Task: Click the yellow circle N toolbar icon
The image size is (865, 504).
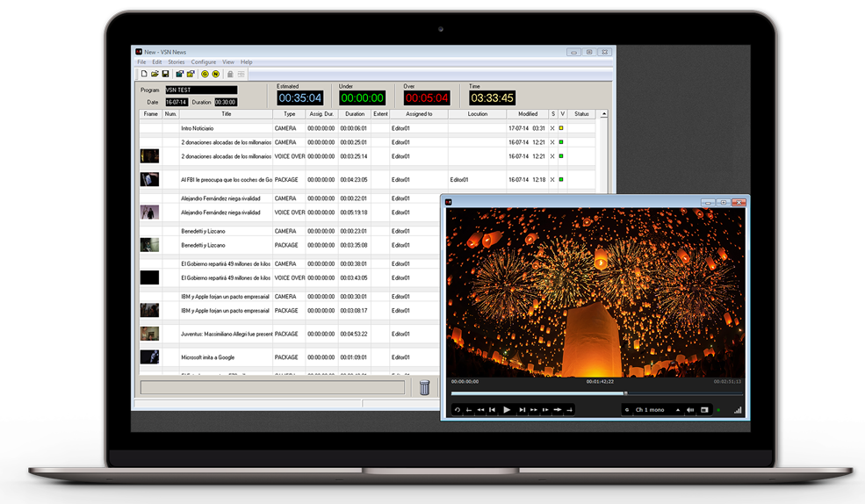Action: pyautogui.click(x=216, y=74)
